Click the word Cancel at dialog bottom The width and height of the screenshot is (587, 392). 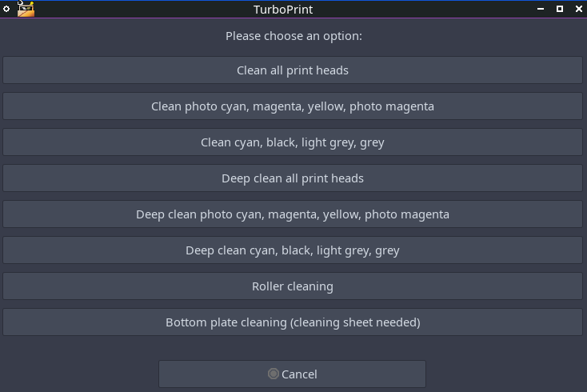tap(300, 374)
